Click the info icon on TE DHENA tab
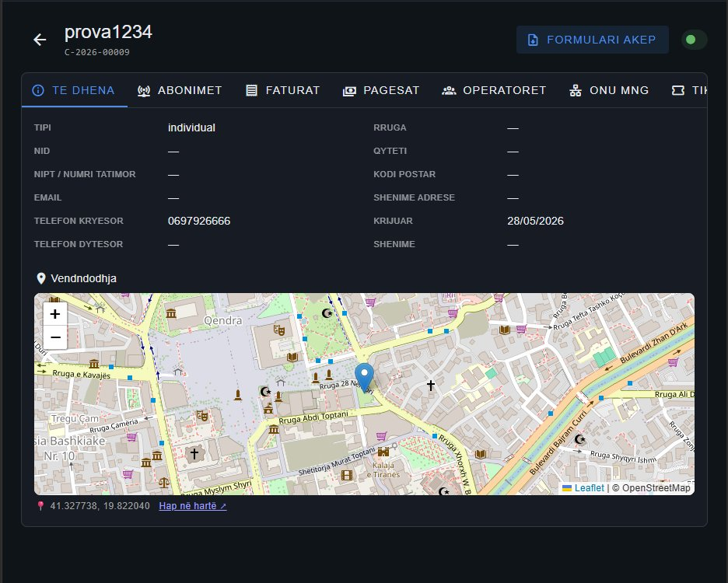728x583 pixels. point(38,90)
